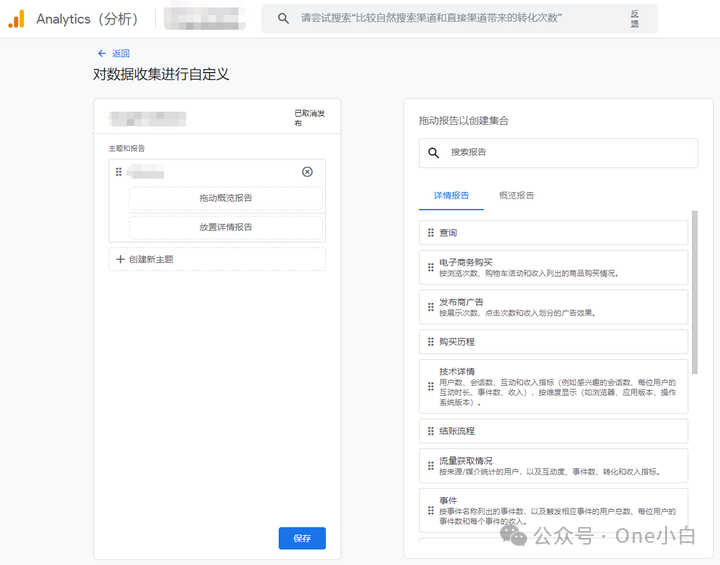This screenshot has width=720, height=565.
Task: Click the drag handle of 结账流程 report
Action: (431, 431)
